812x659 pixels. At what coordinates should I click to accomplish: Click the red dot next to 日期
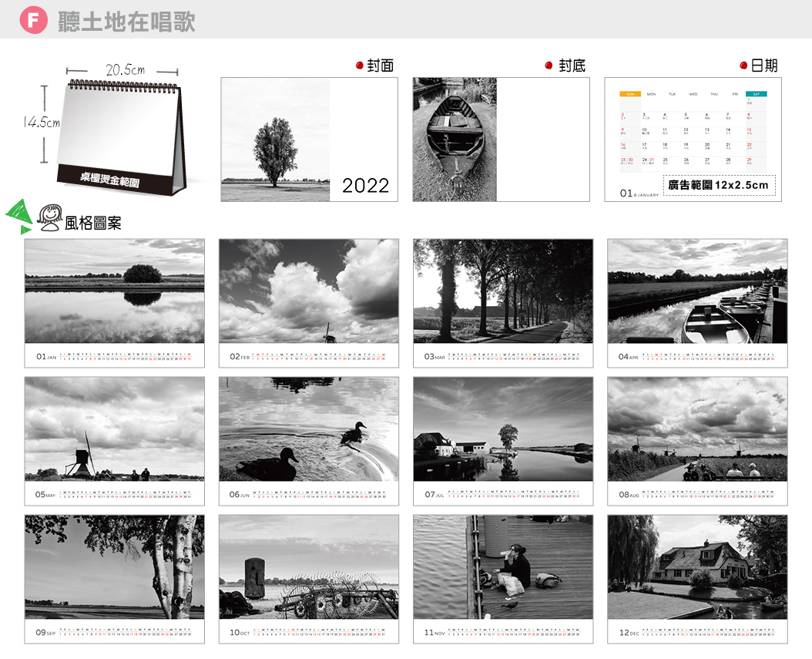pos(743,66)
